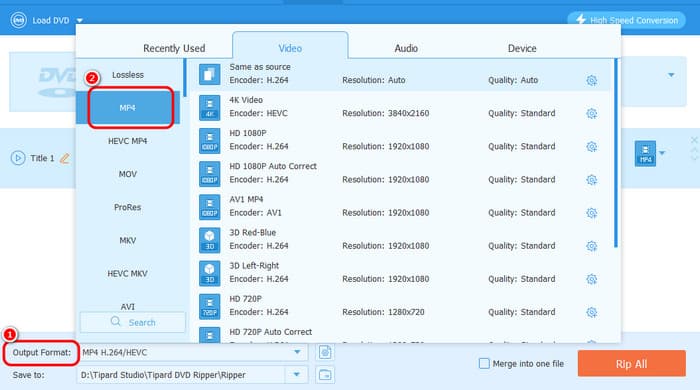Expand the Load DVD dropdown arrow

(79, 21)
